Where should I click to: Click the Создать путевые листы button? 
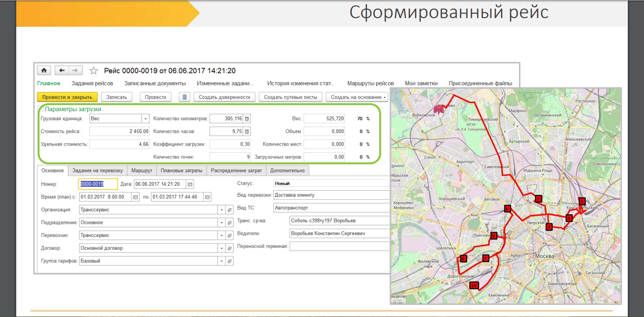point(290,97)
